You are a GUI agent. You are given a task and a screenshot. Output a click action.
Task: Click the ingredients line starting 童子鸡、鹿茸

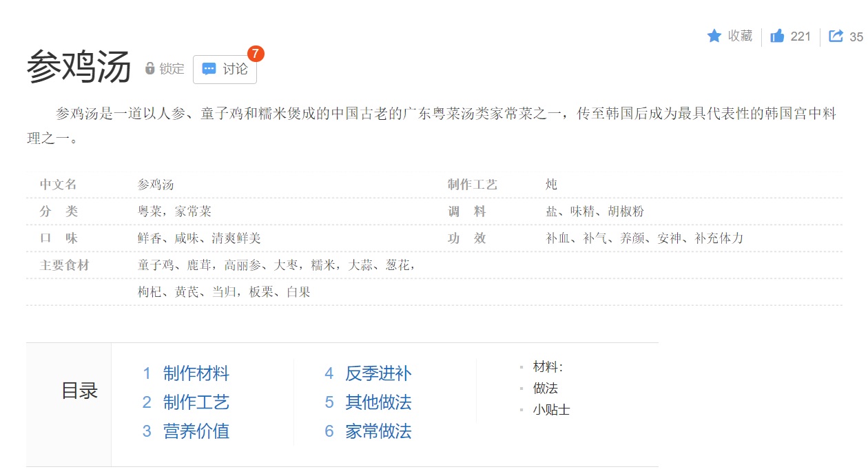[276, 265]
